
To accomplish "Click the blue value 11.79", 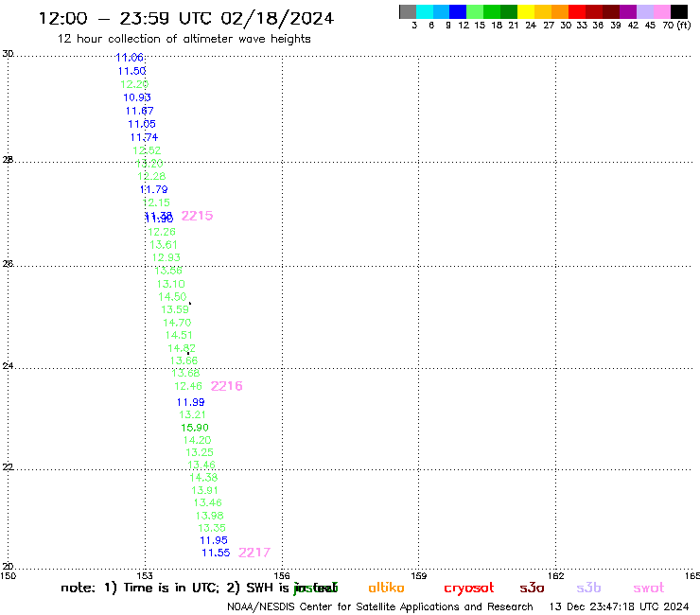I will [x=153, y=189].
